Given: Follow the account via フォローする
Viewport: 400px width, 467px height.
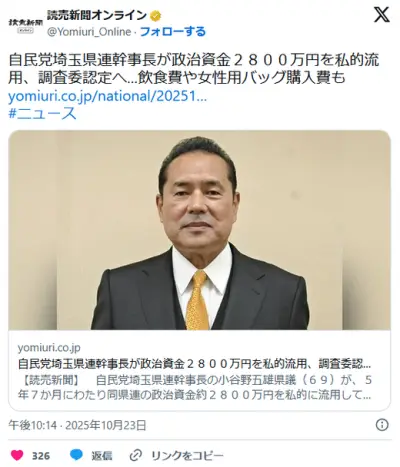Looking at the screenshot, I should [x=173, y=32].
